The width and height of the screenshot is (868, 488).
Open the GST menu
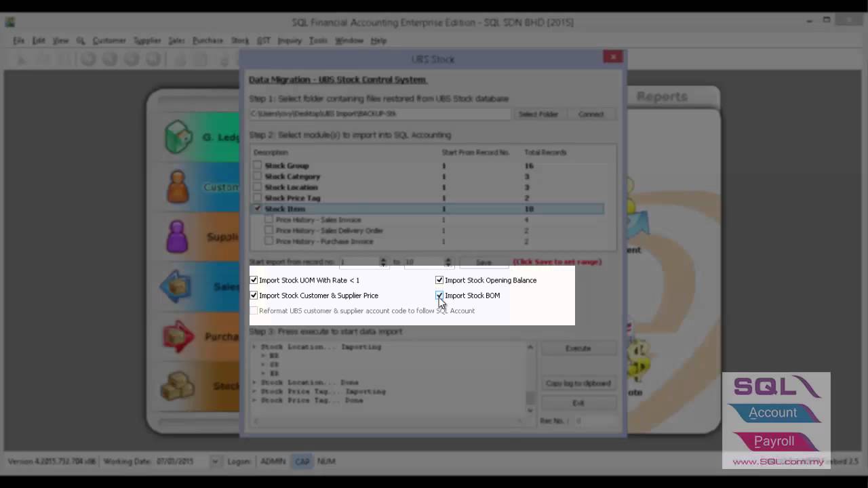click(x=264, y=41)
